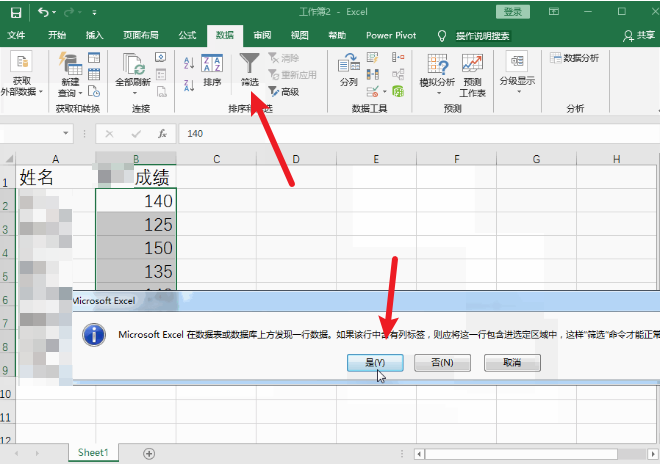This screenshot has width=661, height=465.
Task: Click the 全部刷新 refresh icon
Action: pyautogui.click(x=133, y=64)
